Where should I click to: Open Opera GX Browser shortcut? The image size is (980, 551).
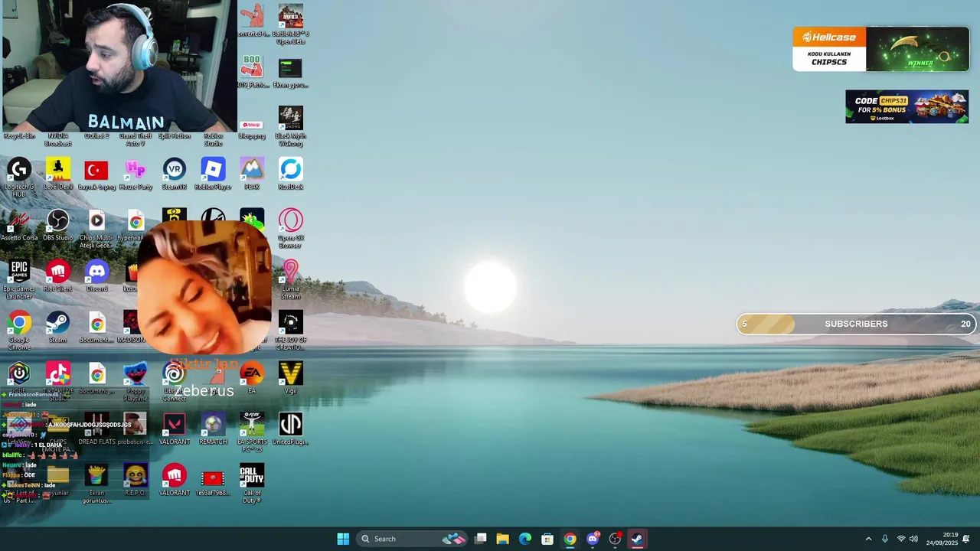click(290, 229)
